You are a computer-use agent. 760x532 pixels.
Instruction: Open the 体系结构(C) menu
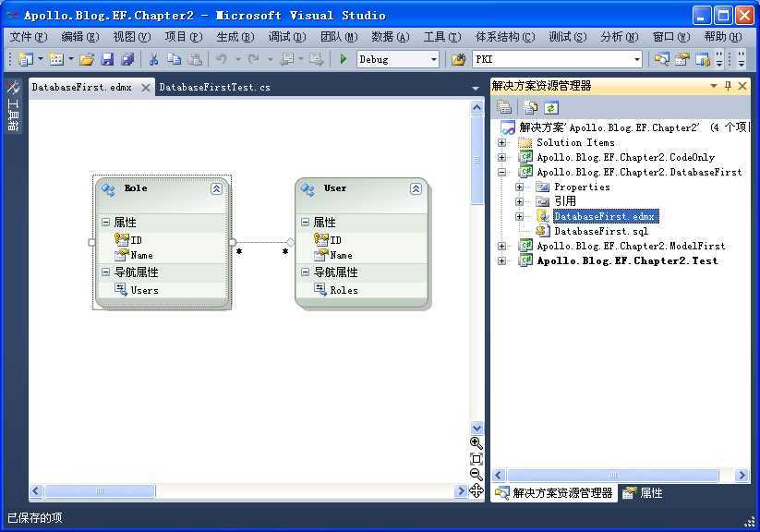pos(505,37)
